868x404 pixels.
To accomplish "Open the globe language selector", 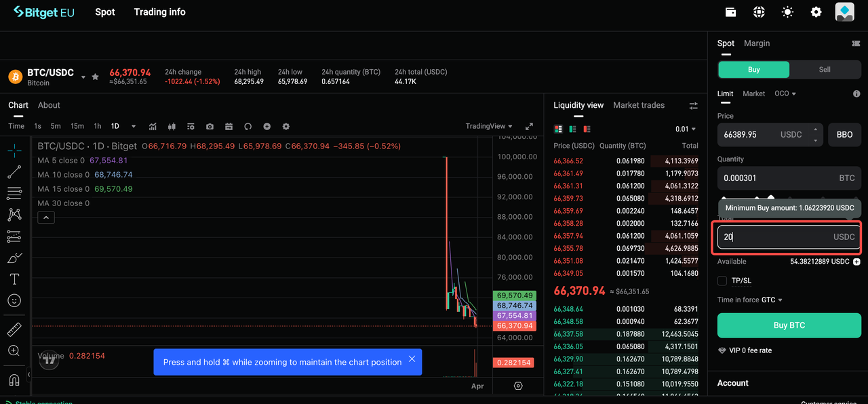I will point(759,12).
